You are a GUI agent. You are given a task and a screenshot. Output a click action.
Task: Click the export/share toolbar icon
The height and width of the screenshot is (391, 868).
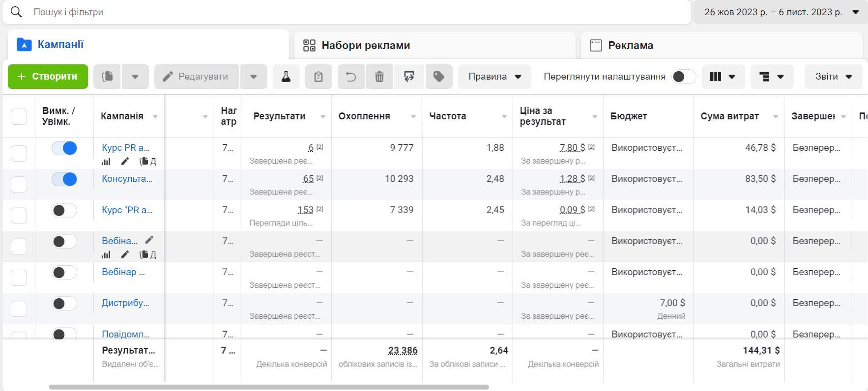(409, 77)
